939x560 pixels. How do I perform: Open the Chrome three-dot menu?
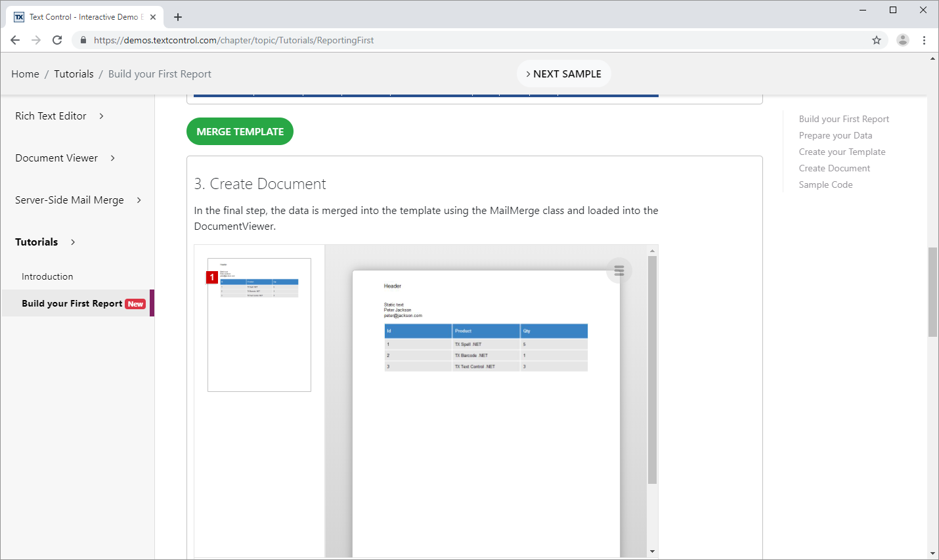click(x=924, y=40)
